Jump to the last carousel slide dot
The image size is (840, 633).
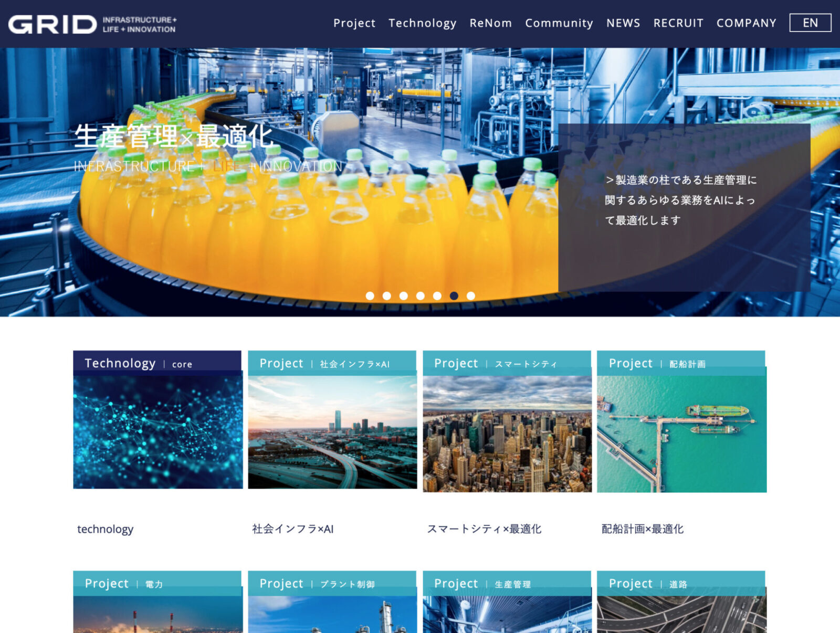(x=471, y=296)
